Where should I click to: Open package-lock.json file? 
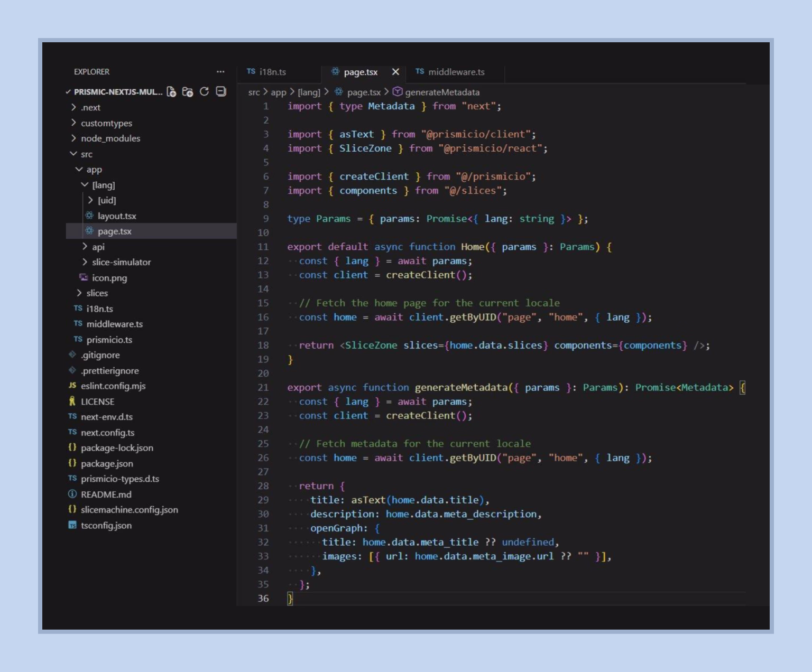click(117, 448)
